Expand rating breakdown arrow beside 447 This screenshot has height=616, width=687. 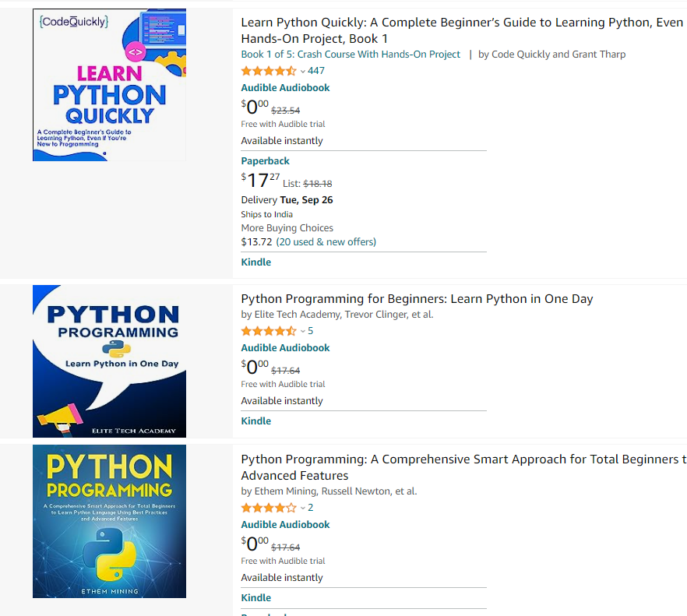303,72
